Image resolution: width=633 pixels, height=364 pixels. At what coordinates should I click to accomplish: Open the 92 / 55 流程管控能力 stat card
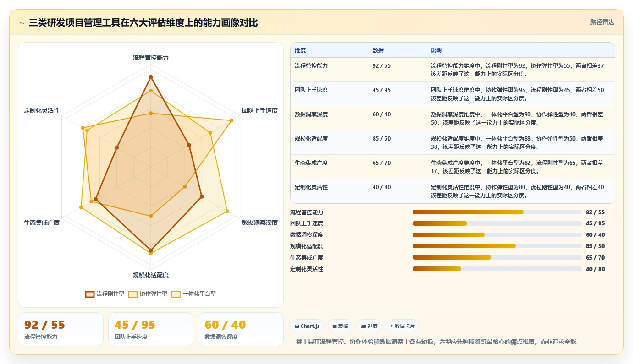[61, 329]
